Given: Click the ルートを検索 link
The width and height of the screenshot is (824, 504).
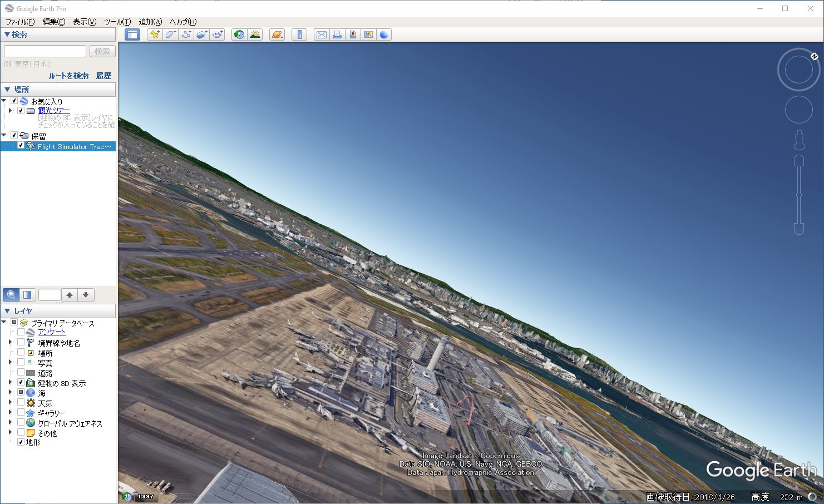Looking at the screenshot, I should tap(68, 76).
